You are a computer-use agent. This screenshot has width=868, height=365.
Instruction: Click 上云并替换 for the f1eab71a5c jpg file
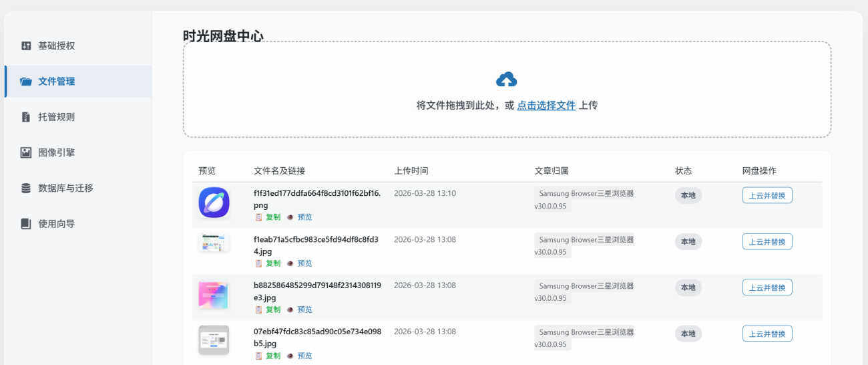[x=767, y=241]
